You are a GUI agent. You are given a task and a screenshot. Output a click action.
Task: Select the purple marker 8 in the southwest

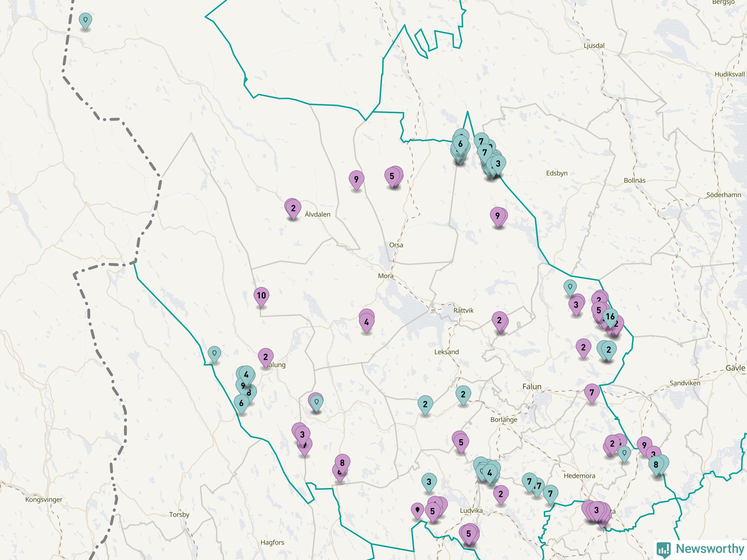click(342, 464)
